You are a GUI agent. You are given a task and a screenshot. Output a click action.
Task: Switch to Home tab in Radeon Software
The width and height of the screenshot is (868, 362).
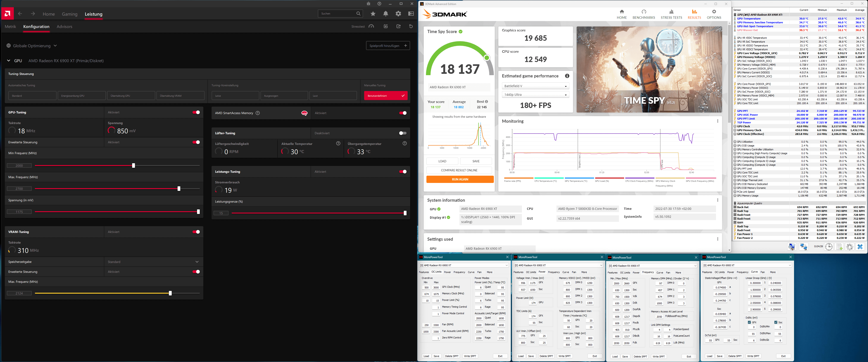click(48, 14)
